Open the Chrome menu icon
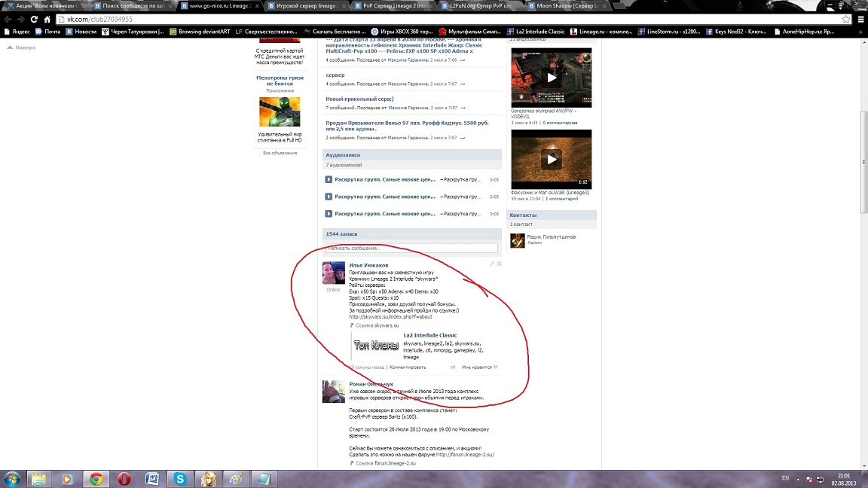 (x=860, y=20)
